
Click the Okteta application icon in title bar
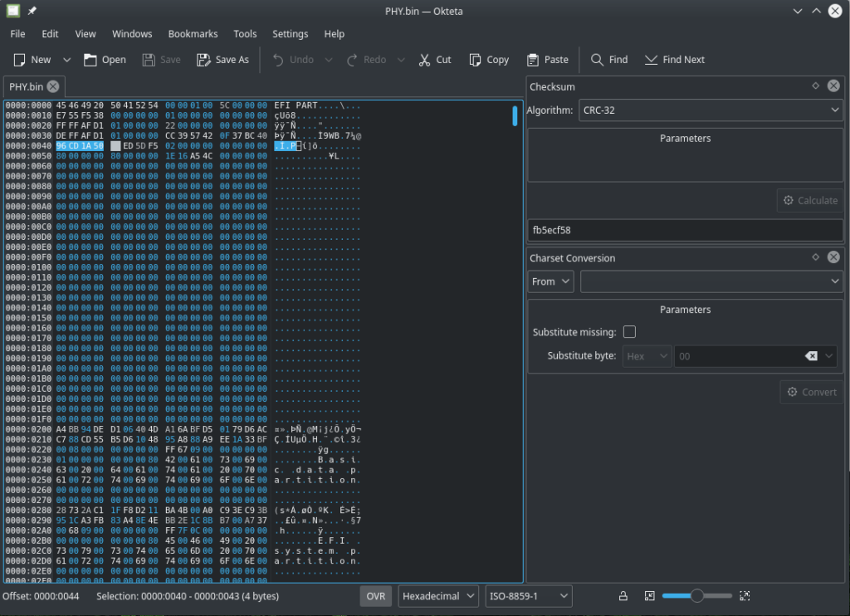point(13,11)
